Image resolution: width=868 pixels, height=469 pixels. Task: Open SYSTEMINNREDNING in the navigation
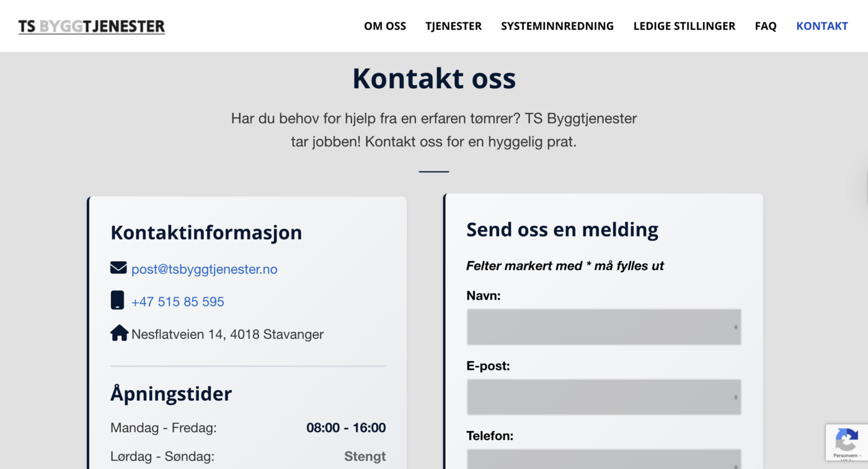[x=557, y=26]
